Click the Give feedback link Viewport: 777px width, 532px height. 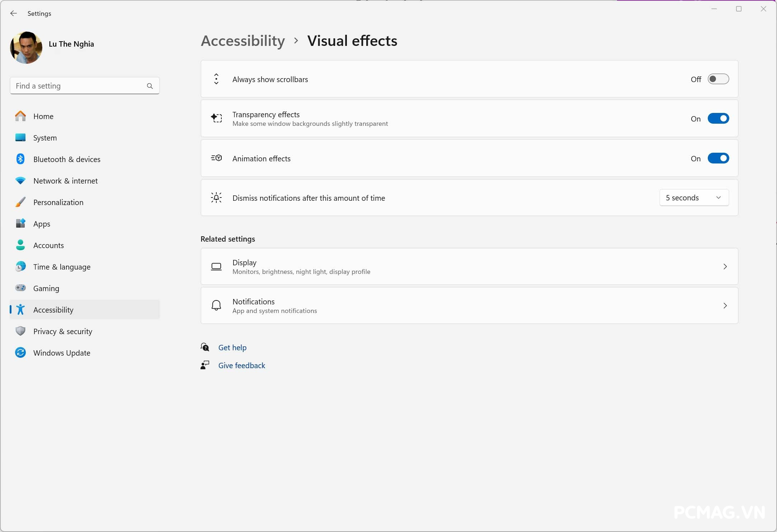point(241,365)
